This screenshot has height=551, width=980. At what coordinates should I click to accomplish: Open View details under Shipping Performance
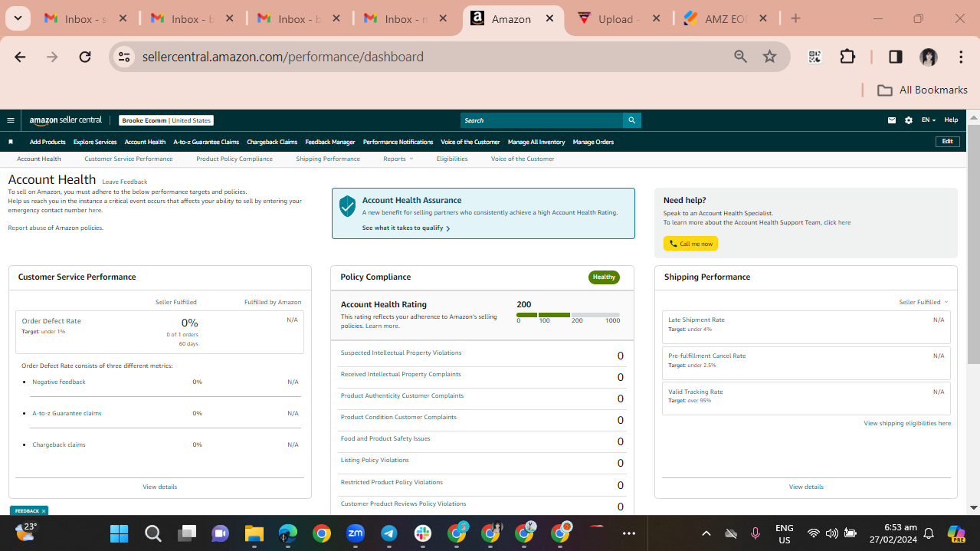(806, 487)
